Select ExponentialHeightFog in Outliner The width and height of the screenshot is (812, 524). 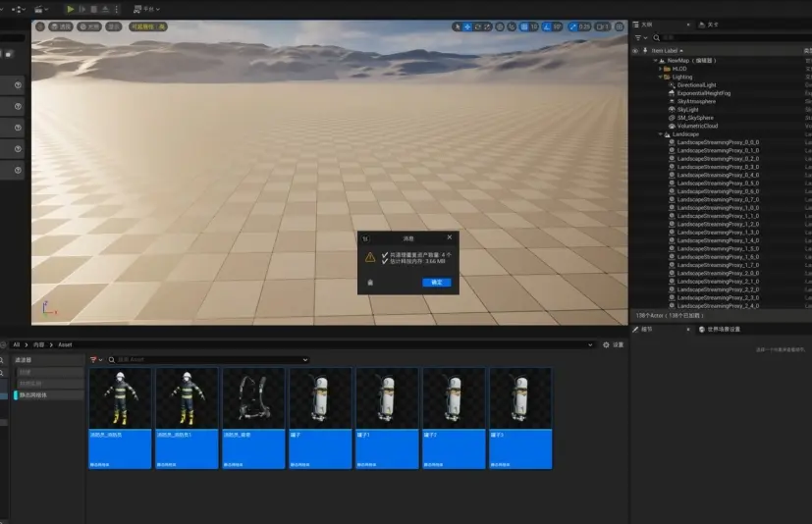tap(704, 93)
